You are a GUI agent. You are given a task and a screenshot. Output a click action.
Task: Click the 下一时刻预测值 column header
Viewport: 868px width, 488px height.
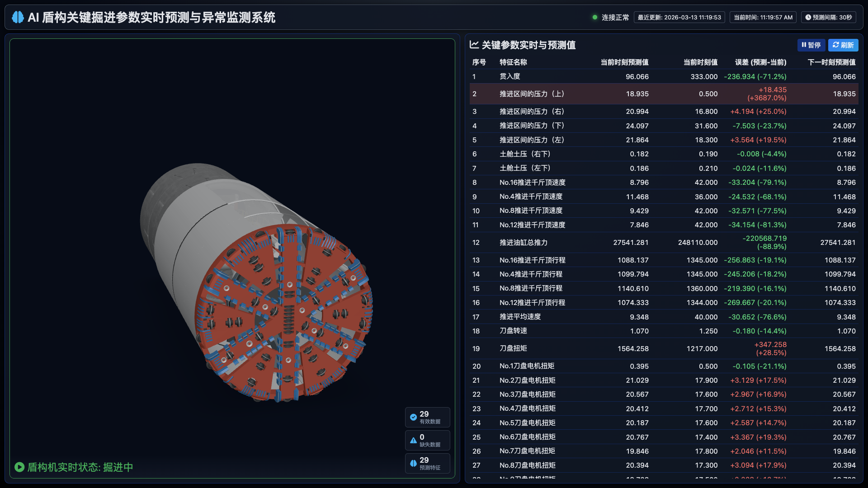click(x=831, y=62)
